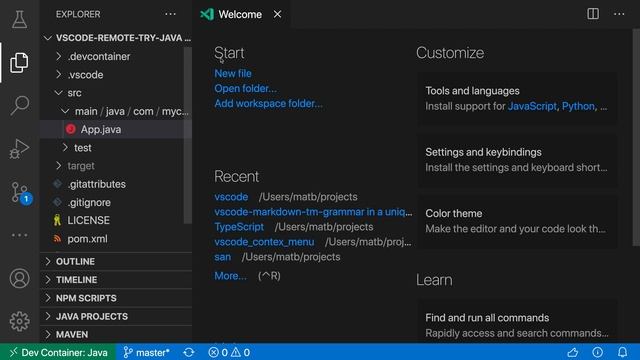Open the Test beaker view in activity bar
The width and height of the screenshot is (640, 360).
point(19,19)
